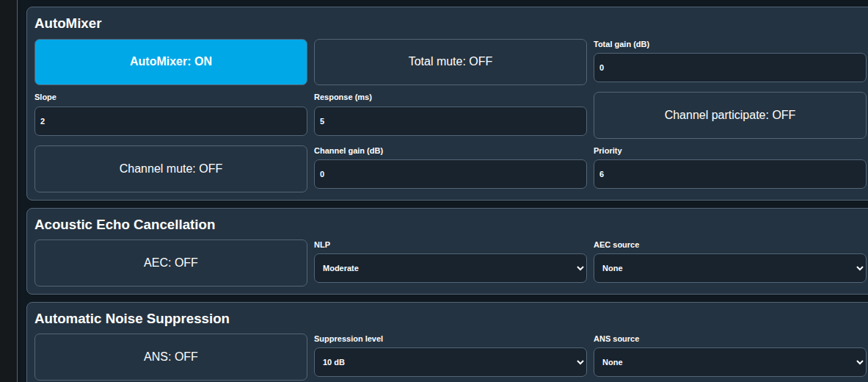
Task: Open the ANS source dropdown
Action: tap(729, 363)
